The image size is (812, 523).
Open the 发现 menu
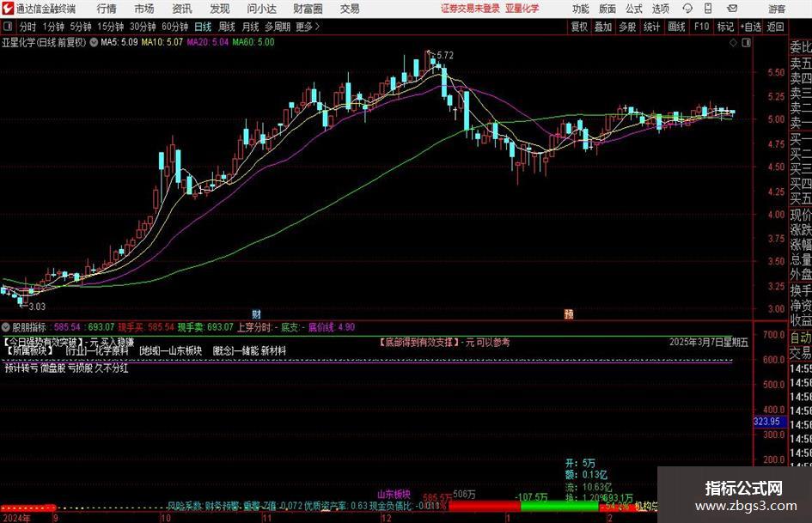point(220,9)
